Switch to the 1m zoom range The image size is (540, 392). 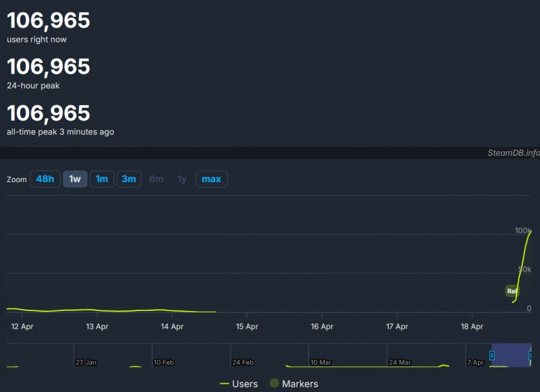102,179
